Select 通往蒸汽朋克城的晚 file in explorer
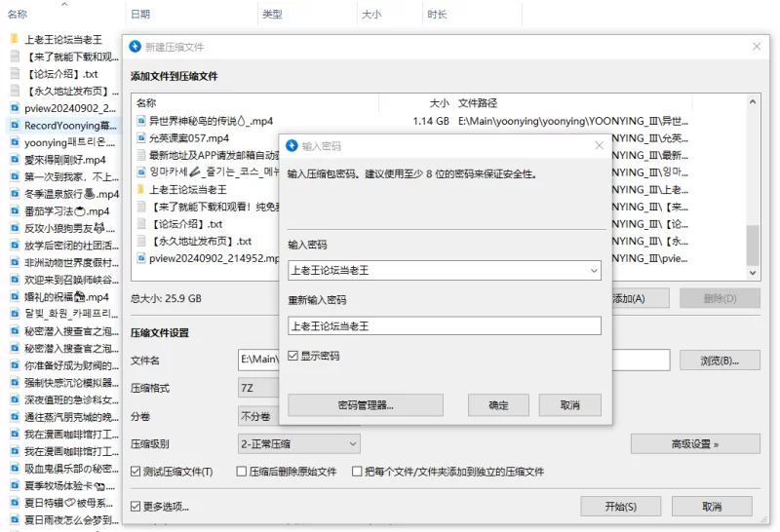Viewport: 780px width, 532px height. pyautogui.click(x=64, y=417)
